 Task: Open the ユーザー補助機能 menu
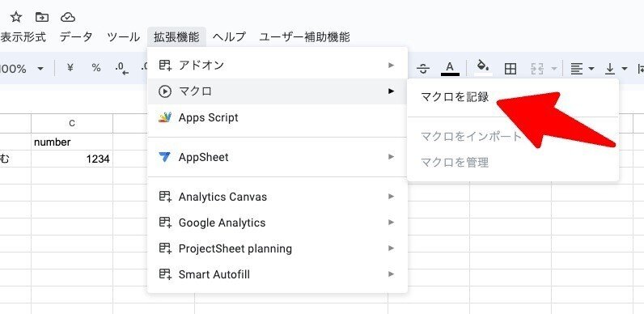coord(304,37)
